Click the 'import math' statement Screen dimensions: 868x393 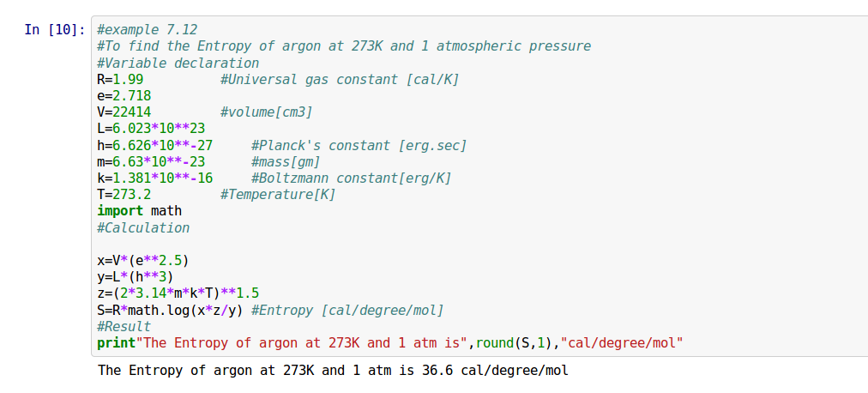click(x=139, y=211)
